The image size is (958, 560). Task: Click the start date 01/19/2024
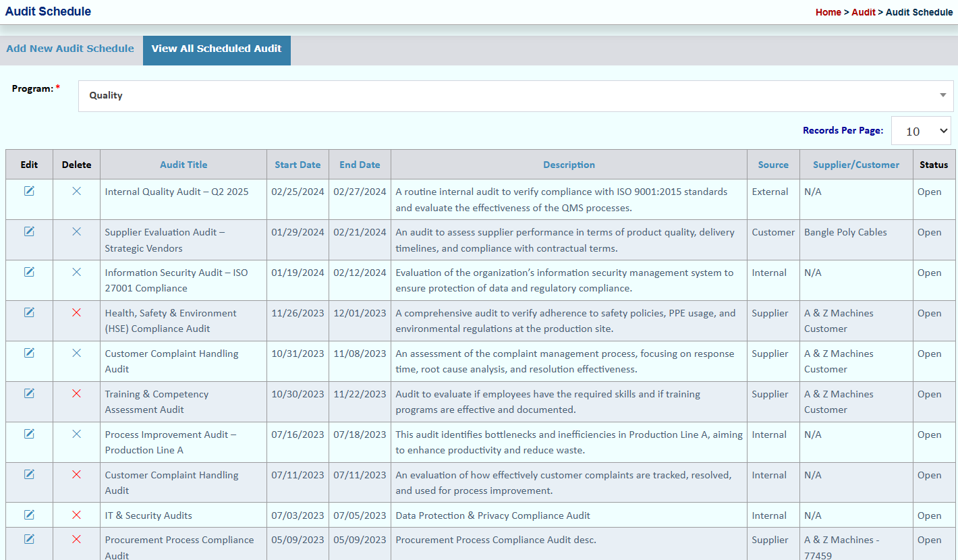(x=298, y=273)
